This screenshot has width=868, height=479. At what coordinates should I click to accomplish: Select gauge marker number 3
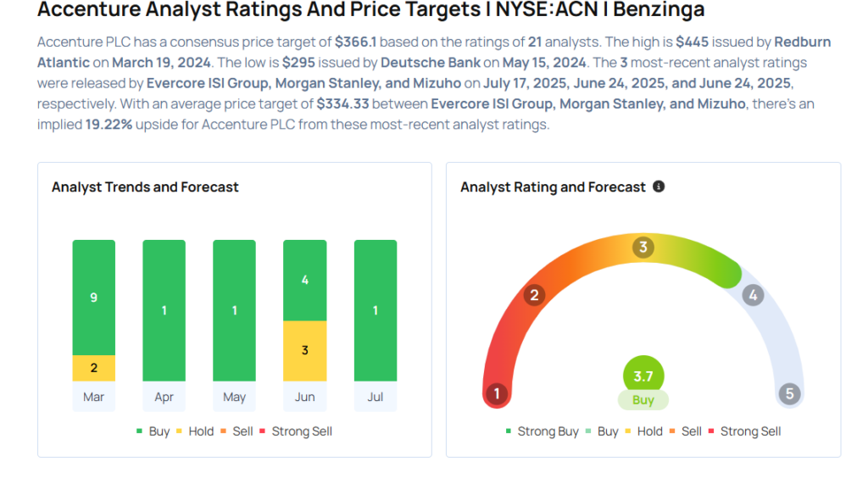coord(643,247)
